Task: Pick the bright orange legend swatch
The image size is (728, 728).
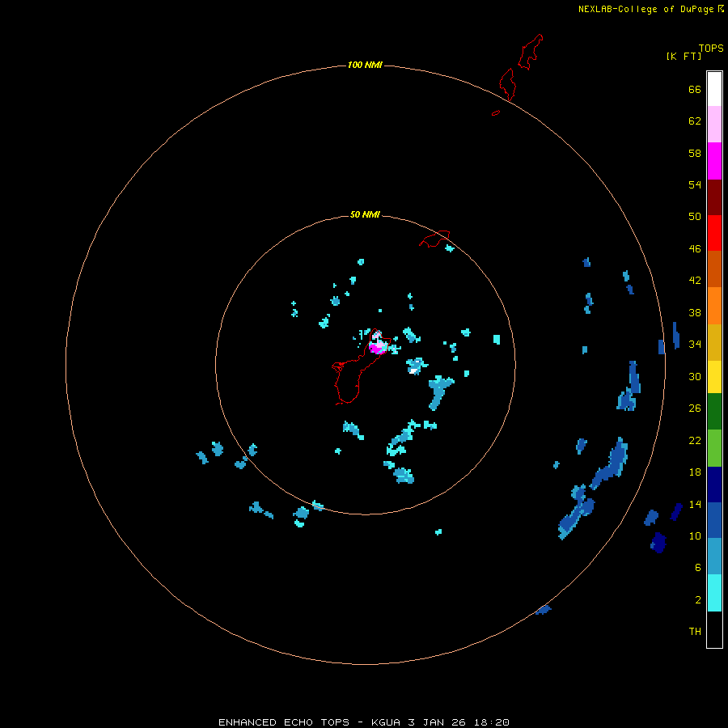Action: pyautogui.click(x=714, y=306)
